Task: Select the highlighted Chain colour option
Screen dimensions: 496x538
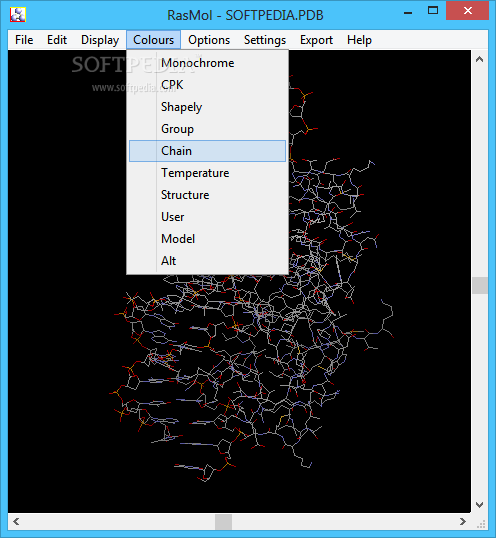Action: click(x=207, y=151)
